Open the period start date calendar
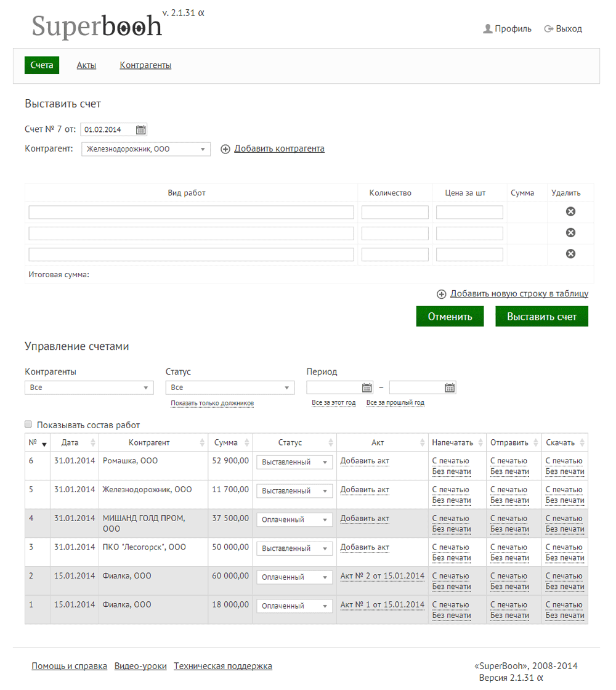 click(367, 388)
